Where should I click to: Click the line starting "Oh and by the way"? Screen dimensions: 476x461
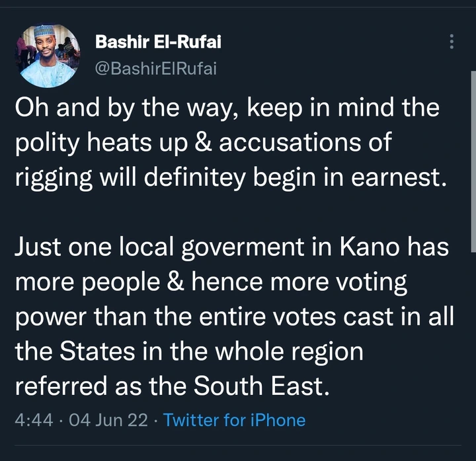coord(227,108)
